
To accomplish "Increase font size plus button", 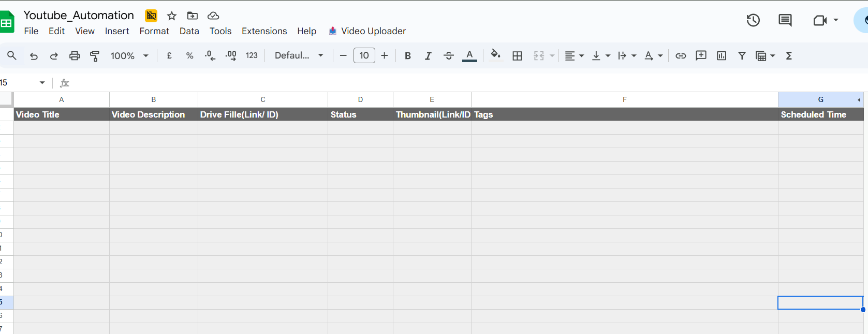I will [x=385, y=55].
